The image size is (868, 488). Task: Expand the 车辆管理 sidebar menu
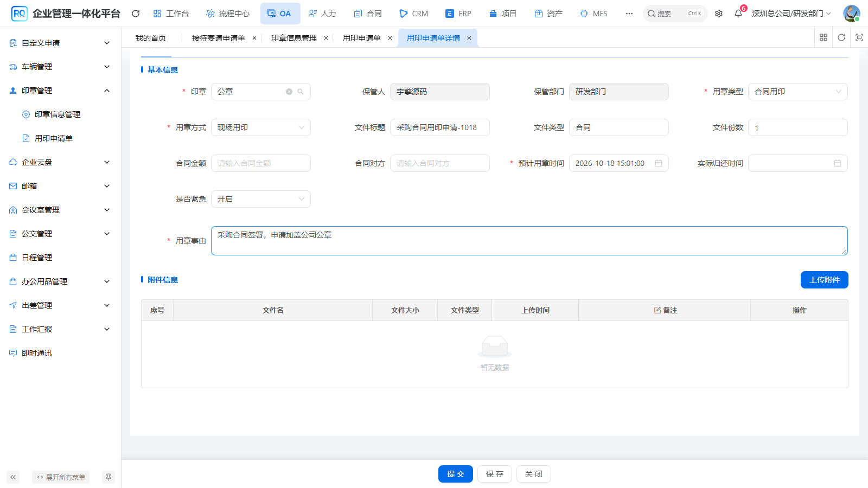[60, 67]
